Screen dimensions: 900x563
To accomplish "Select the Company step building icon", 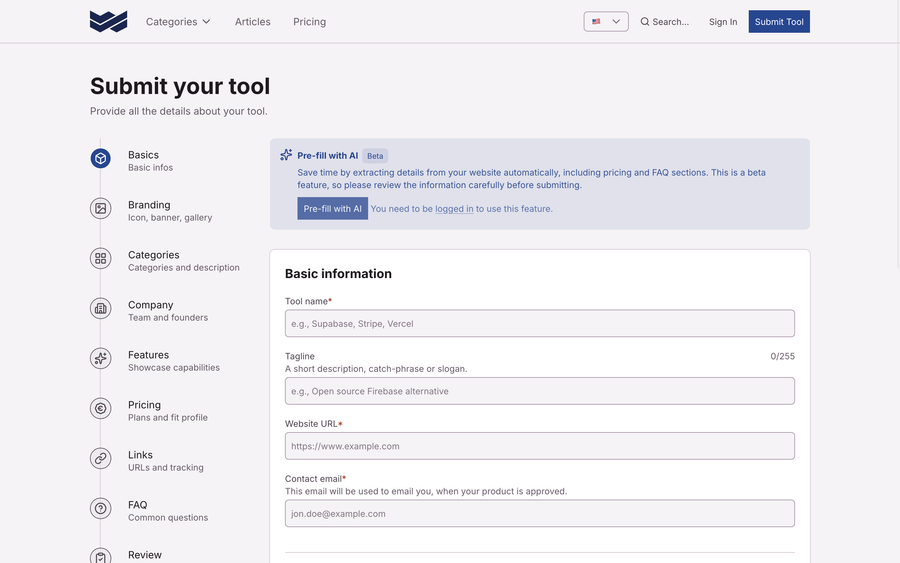I will pyautogui.click(x=100, y=308).
